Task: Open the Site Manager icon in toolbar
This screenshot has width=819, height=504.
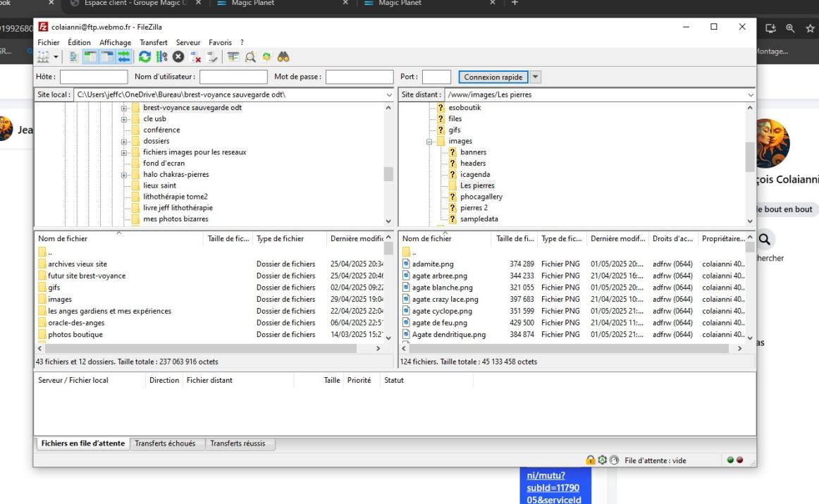Action: pyautogui.click(x=43, y=57)
